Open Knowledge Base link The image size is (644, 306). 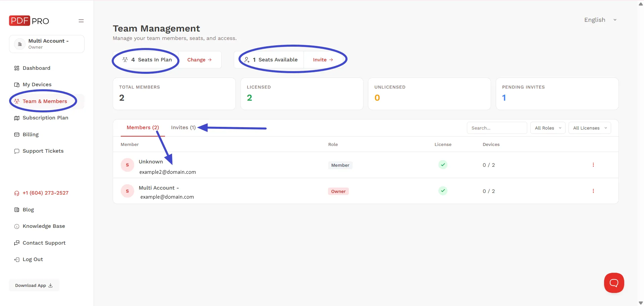click(40, 226)
